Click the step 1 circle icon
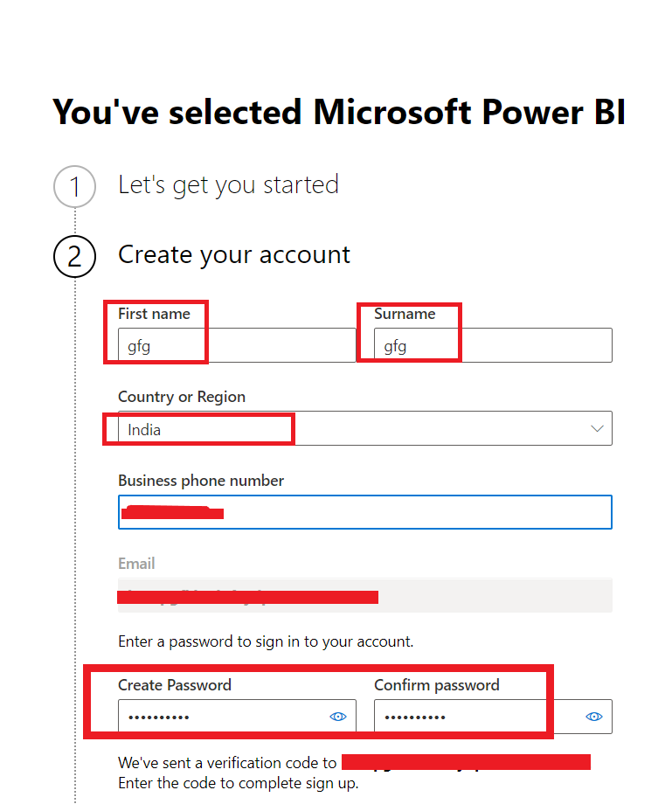 [74, 186]
